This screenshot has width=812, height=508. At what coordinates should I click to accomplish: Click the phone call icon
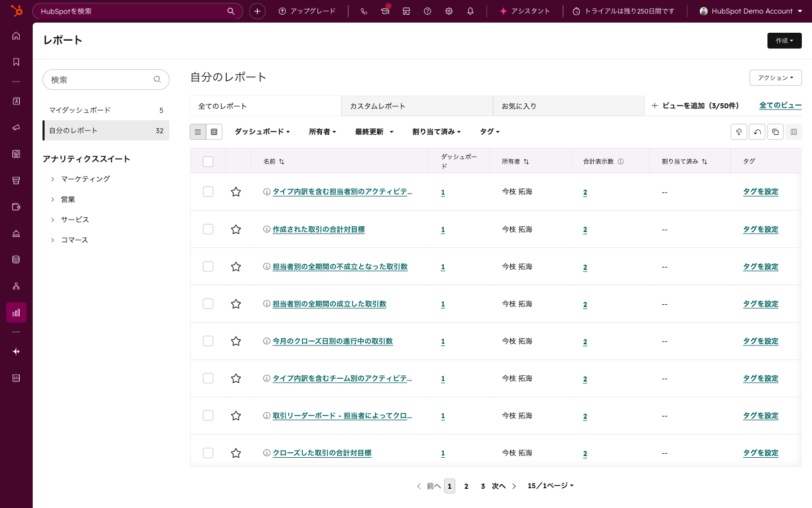(364, 11)
